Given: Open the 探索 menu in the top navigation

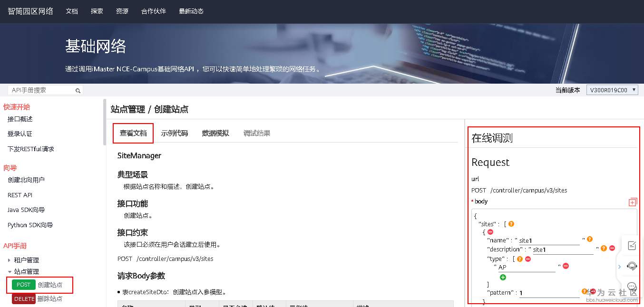Looking at the screenshot, I should pyautogui.click(x=97, y=11).
